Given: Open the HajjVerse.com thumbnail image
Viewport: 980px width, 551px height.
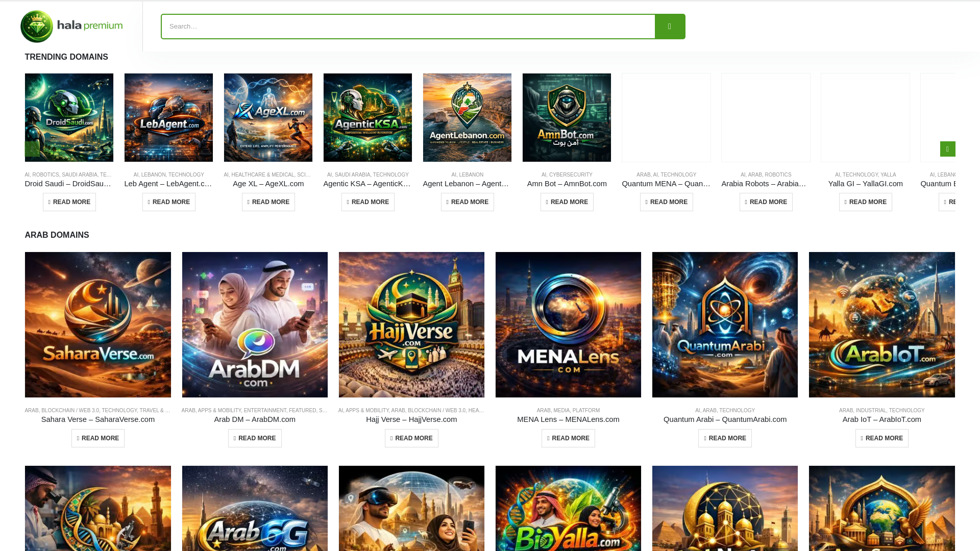Looking at the screenshot, I should click(411, 324).
